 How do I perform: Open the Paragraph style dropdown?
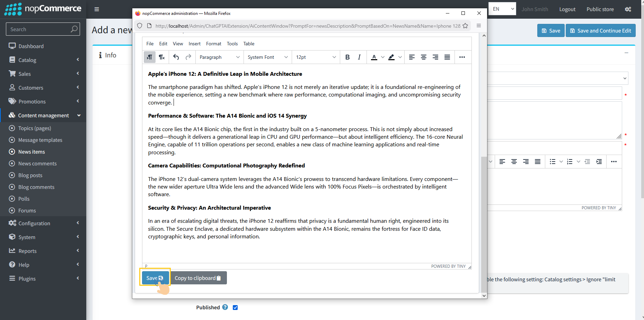point(219,57)
